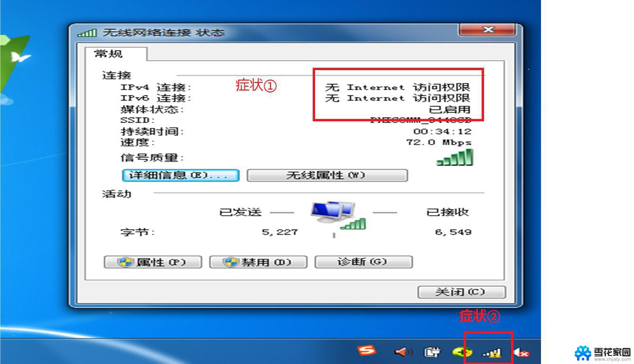Image resolution: width=634 pixels, height=364 pixels.
Task: Click the sent bytes value 5,227
Action: tap(280, 232)
